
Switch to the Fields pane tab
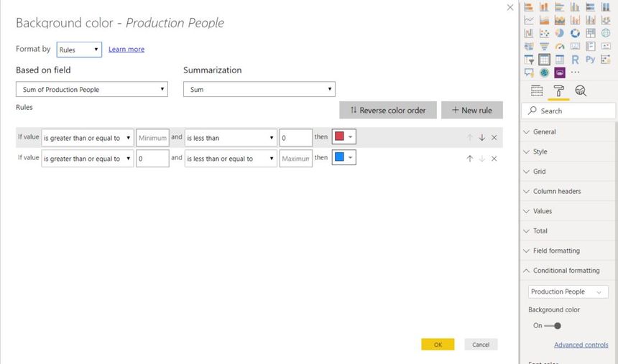tap(537, 90)
